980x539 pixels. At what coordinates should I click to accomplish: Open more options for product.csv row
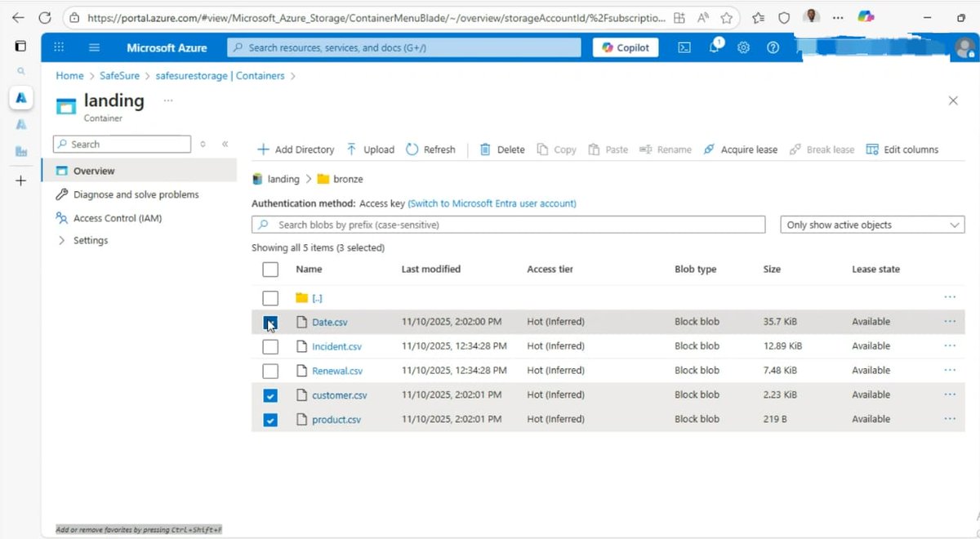pos(950,420)
